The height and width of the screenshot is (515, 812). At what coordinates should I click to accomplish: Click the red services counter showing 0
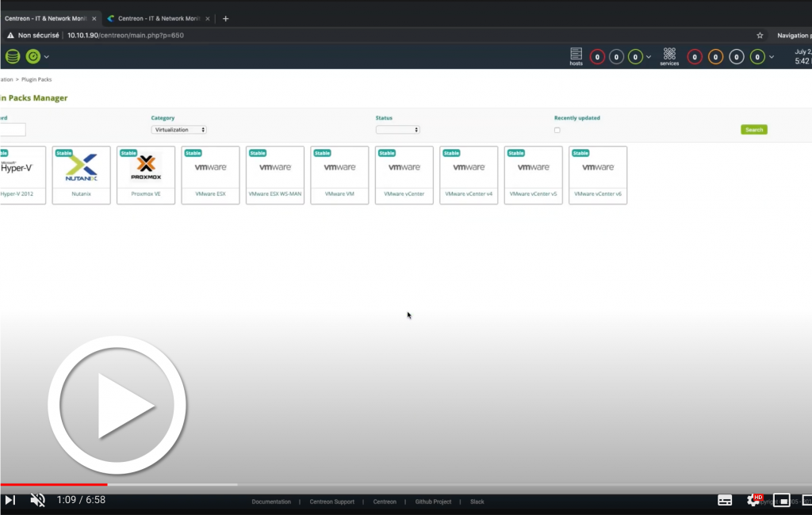click(x=695, y=57)
